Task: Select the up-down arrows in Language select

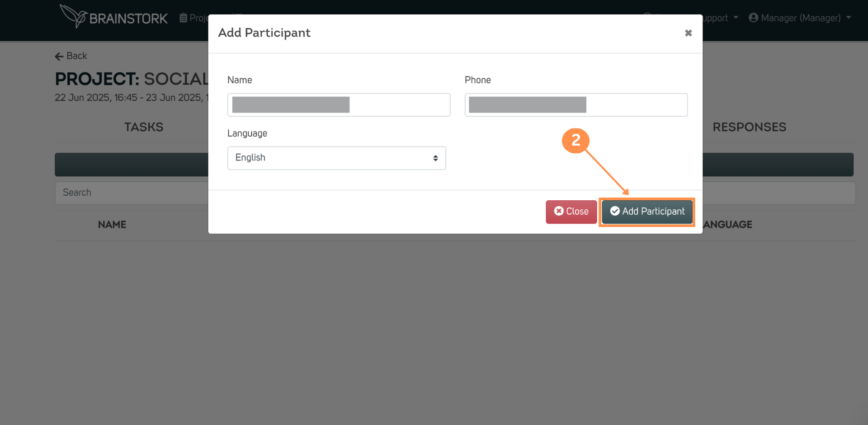Action: click(435, 158)
